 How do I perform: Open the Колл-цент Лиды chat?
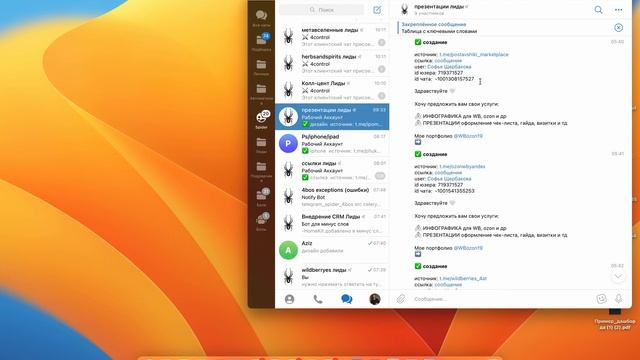332,90
